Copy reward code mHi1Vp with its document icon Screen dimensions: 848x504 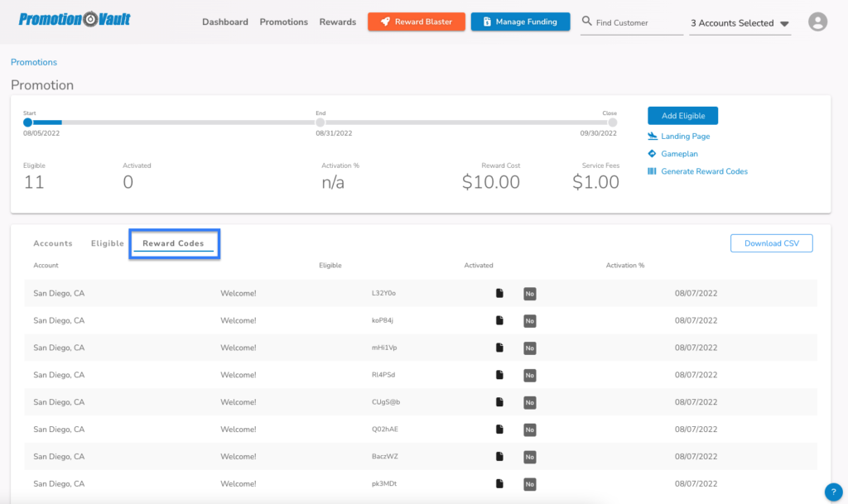[499, 348]
